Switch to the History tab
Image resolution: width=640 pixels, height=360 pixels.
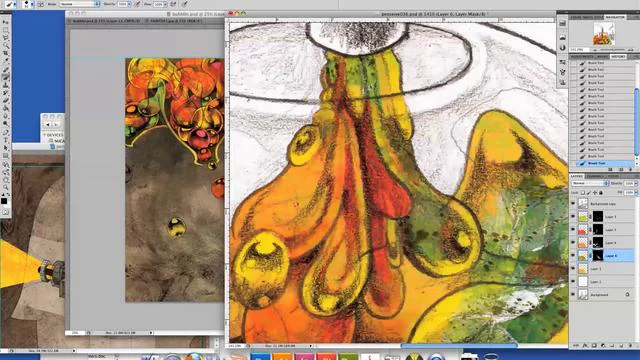pos(618,56)
